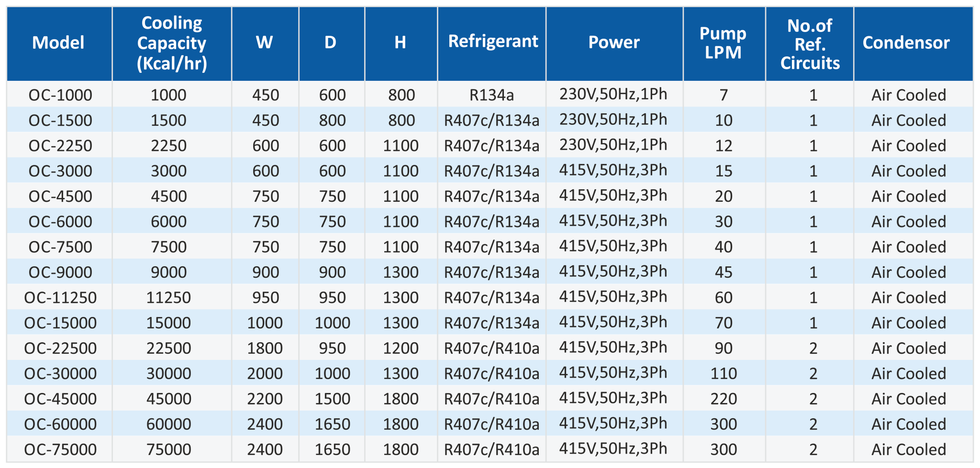Select the D column header

click(331, 43)
